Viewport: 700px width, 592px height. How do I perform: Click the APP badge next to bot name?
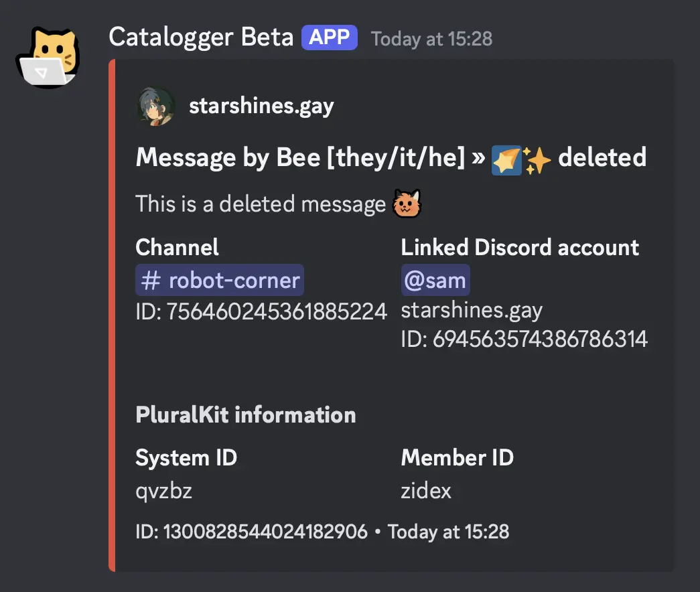329,38
